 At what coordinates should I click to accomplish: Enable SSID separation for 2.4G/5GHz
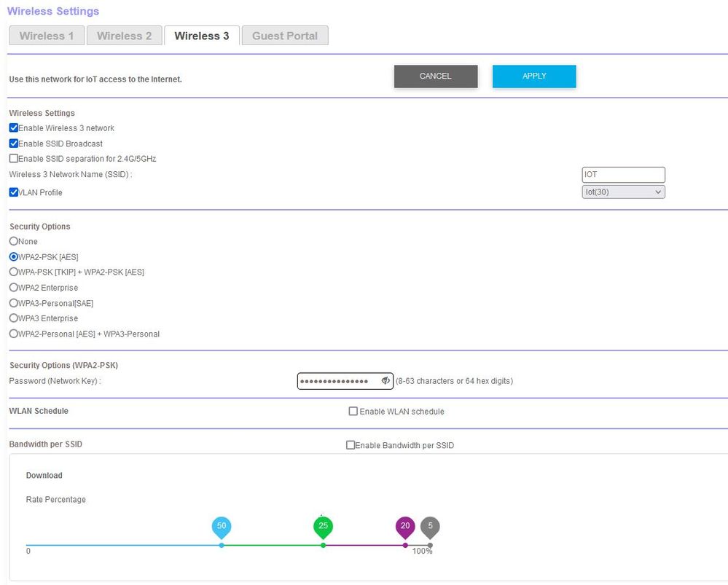click(12, 158)
